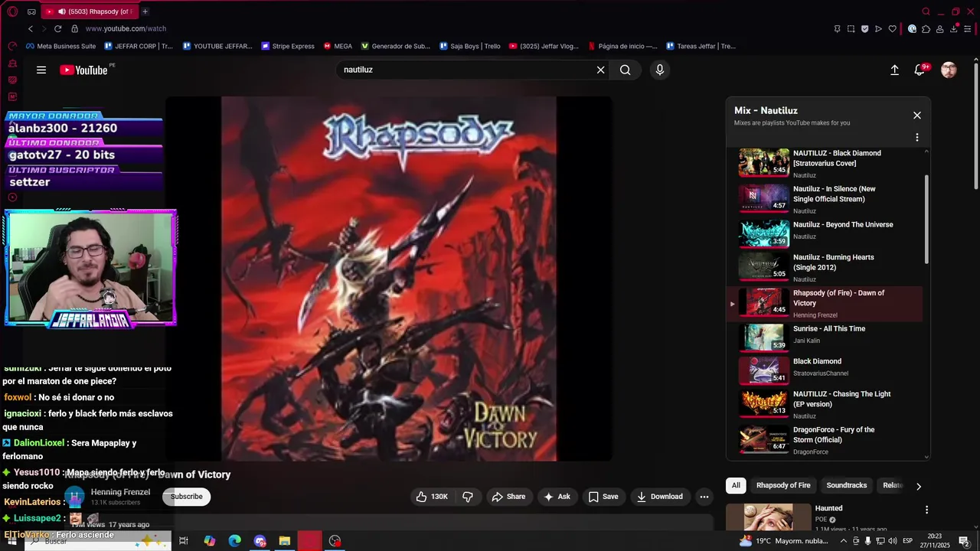Go back with browser back arrow

(x=31, y=28)
